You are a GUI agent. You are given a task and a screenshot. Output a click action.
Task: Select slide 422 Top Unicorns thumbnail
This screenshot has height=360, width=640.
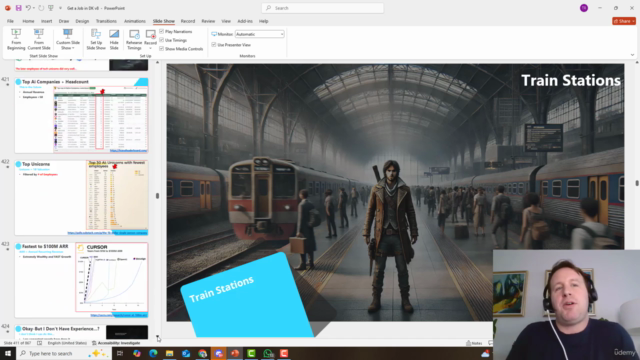pos(82,198)
